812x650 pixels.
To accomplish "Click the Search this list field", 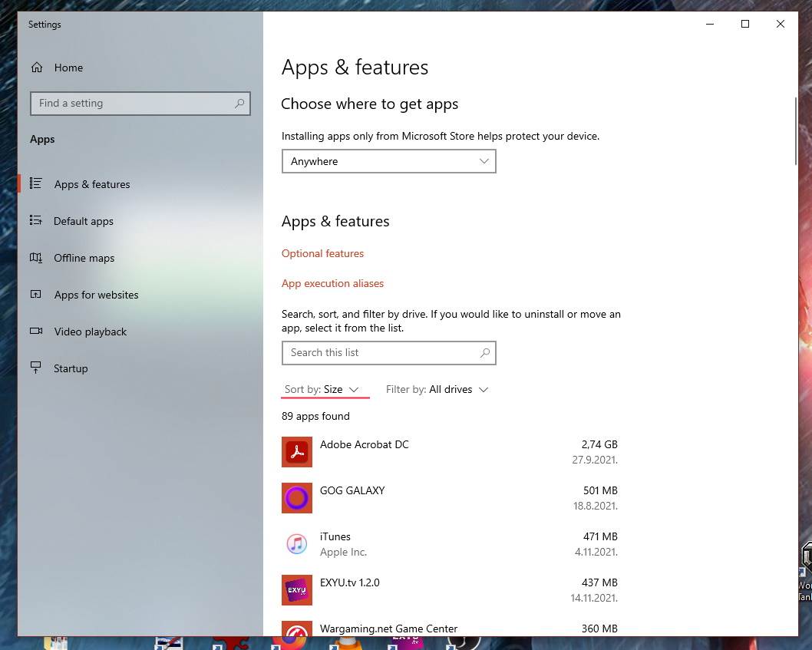I will pos(380,353).
